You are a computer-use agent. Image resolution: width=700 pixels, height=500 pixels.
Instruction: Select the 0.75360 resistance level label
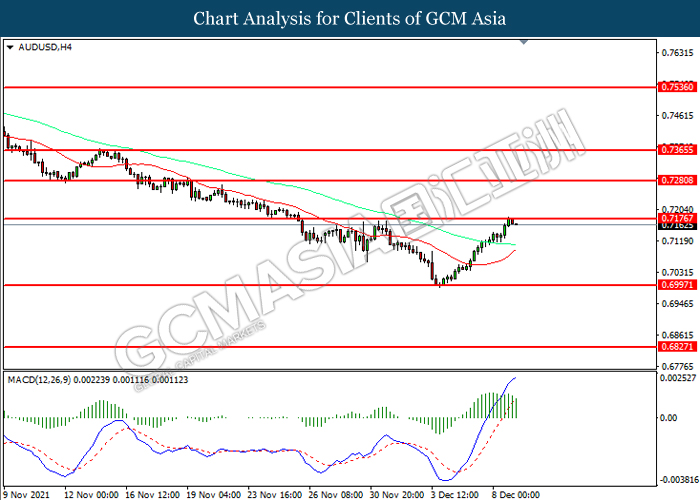(677, 87)
